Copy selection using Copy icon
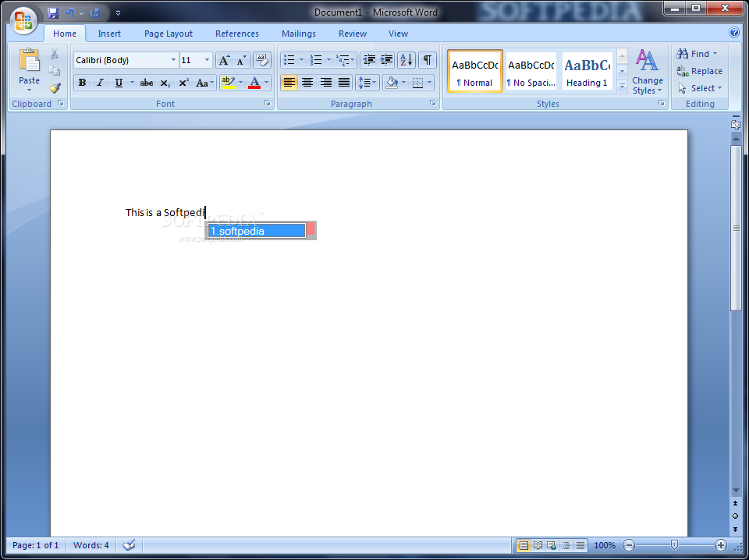The width and height of the screenshot is (749, 560). (55, 71)
